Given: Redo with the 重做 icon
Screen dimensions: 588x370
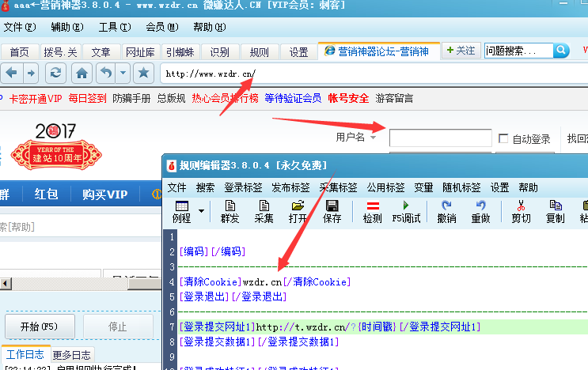Looking at the screenshot, I should click(x=480, y=212).
